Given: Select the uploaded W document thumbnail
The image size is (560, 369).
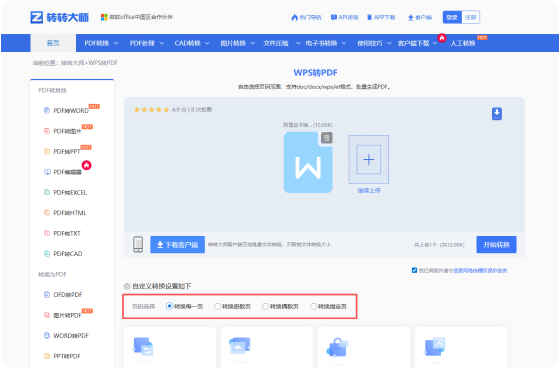Looking at the screenshot, I should [x=308, y=163].
